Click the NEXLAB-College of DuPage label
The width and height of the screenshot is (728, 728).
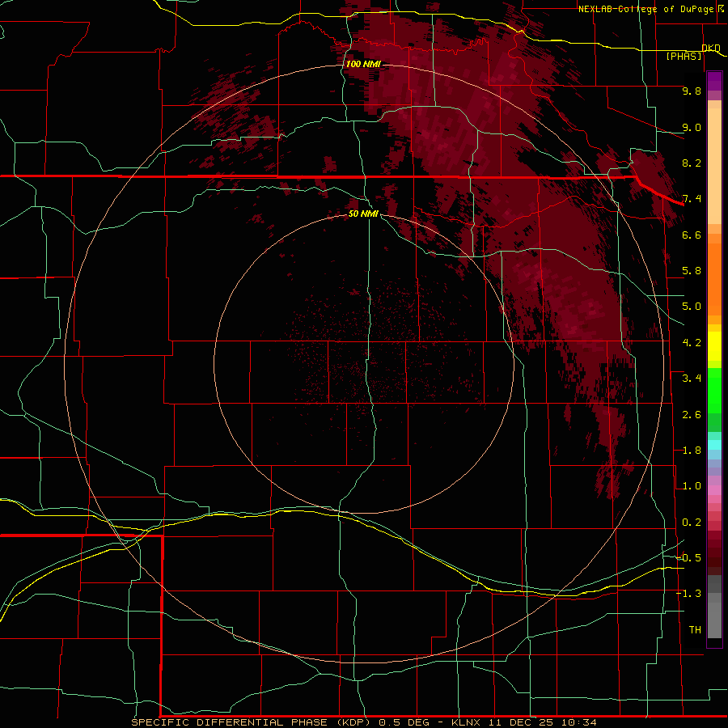pyautogui.click(x=645, y=9)
